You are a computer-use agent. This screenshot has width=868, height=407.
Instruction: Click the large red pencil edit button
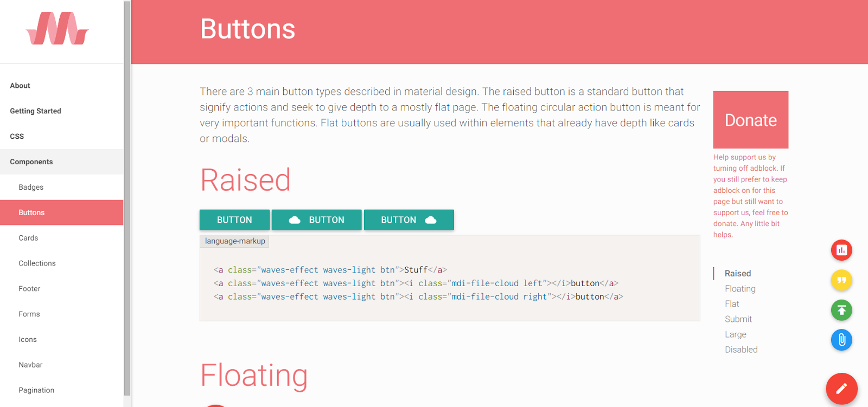841,389
